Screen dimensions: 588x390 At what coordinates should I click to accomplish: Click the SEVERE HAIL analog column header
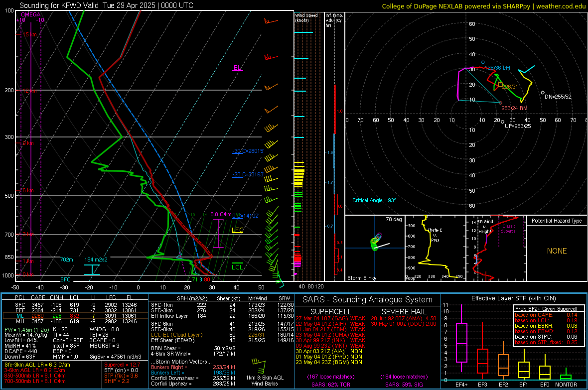[x=404, y=312]
